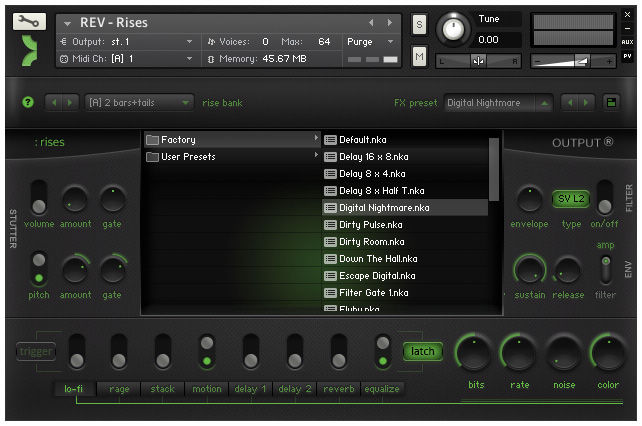Select the Dirty Pulse.nka preset
The image size is (642, 426).
pos(405,225)
